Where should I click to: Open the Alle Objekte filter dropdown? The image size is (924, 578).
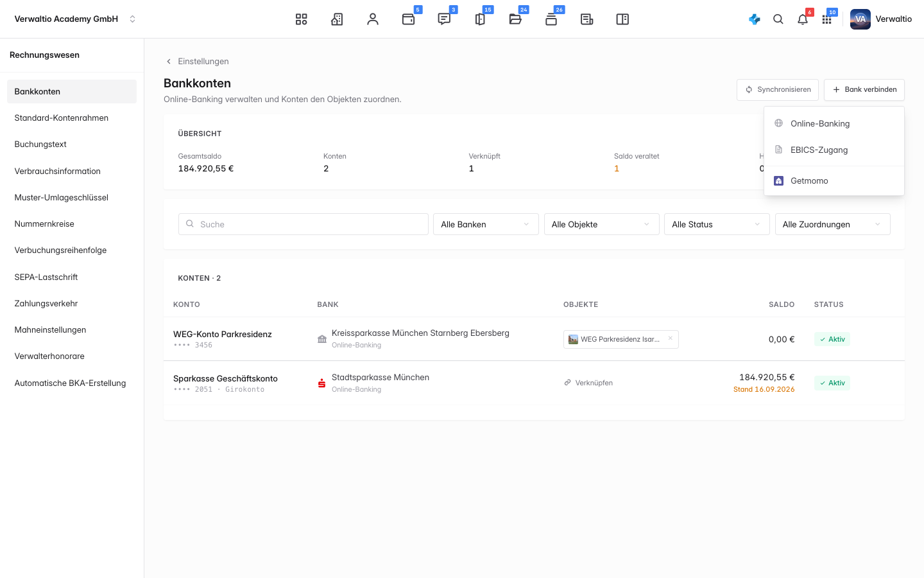click(602, 224)
